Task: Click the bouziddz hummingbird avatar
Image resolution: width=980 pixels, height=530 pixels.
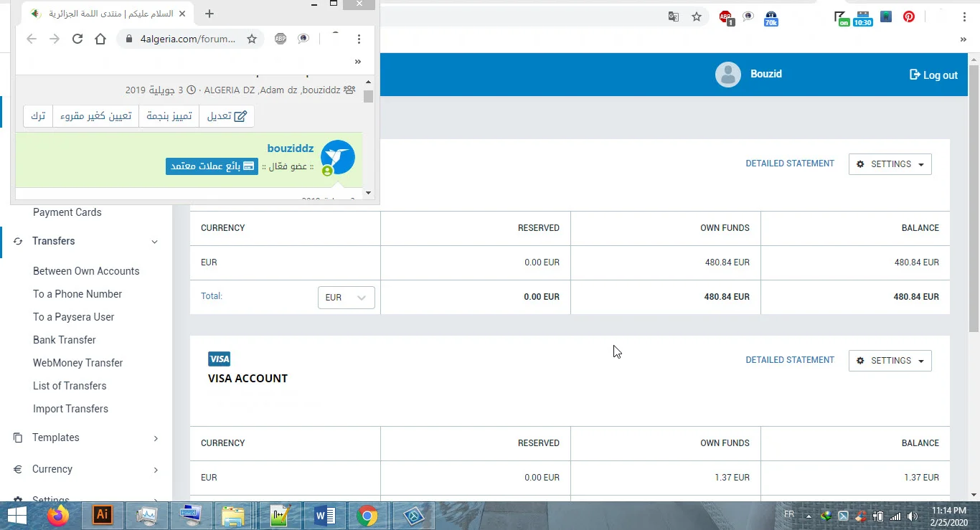Action: pyautogui.click(x=337, y=158)
